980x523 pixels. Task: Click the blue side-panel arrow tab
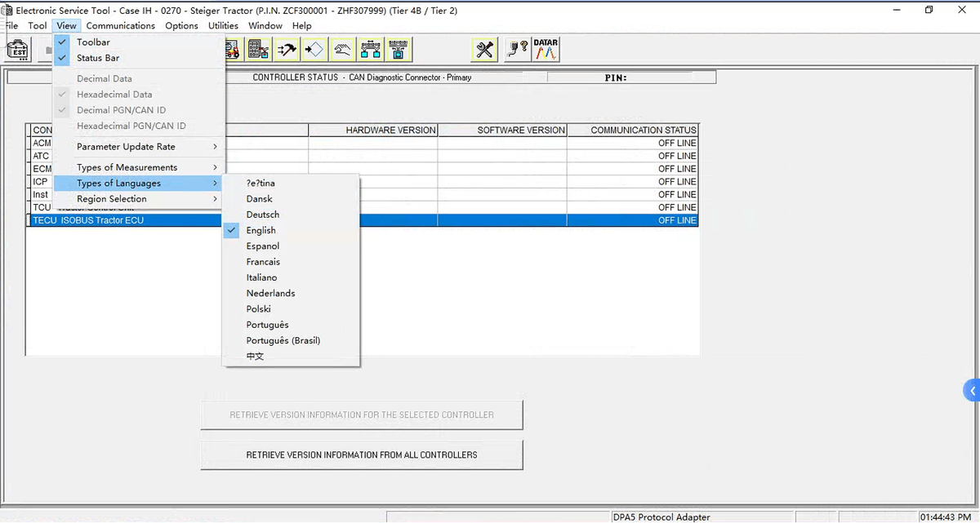(972, 391)
